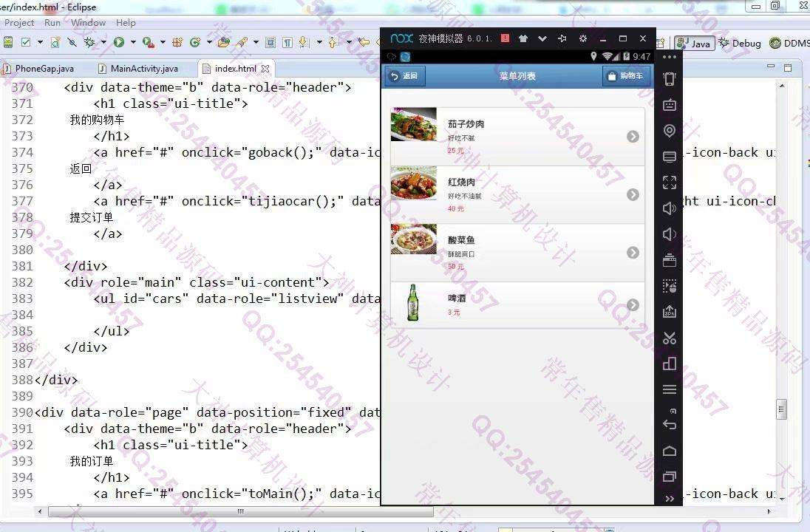Click the Open Type folder toolbar icon
This screenshot has width=810, height=532.
(x=224, y=42)
